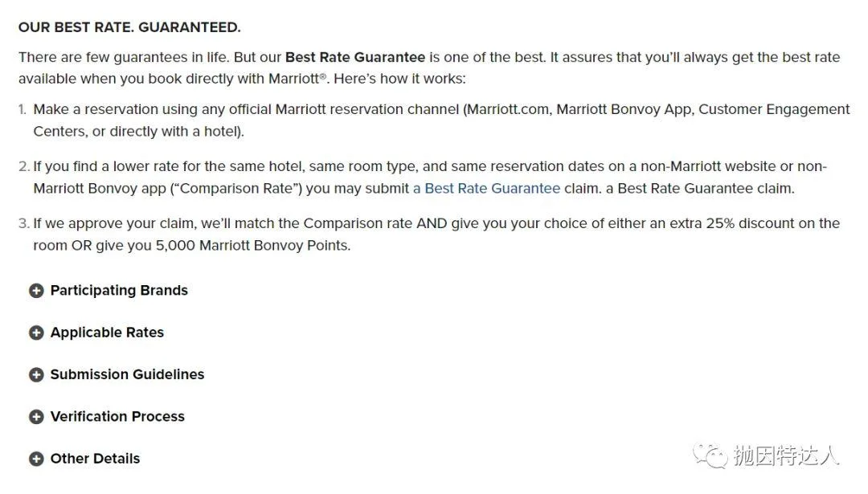The width and height of the screenshot is (868, 494).
Task: Open the blue "a Best Rate Guarantee" link
Action: [x=486, y=189]
